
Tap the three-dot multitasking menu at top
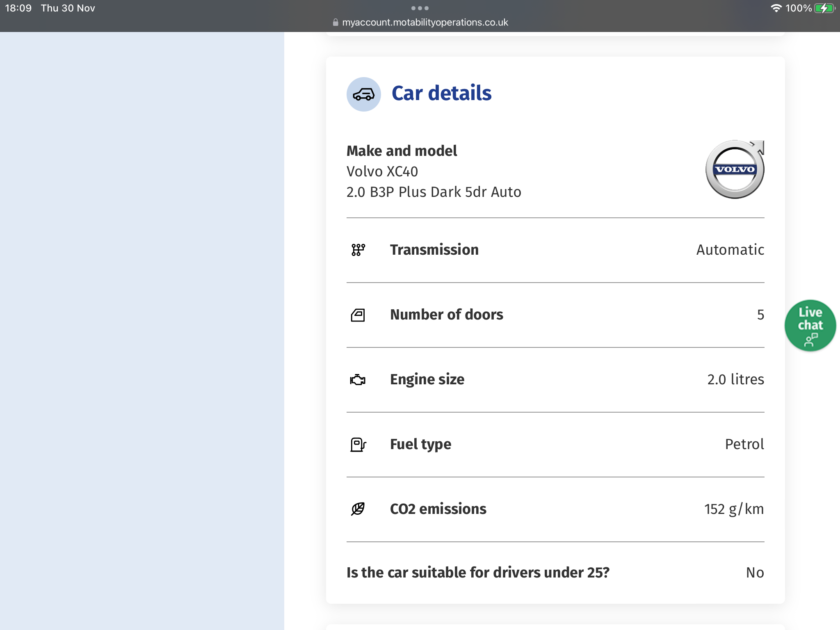coord(420,8)
